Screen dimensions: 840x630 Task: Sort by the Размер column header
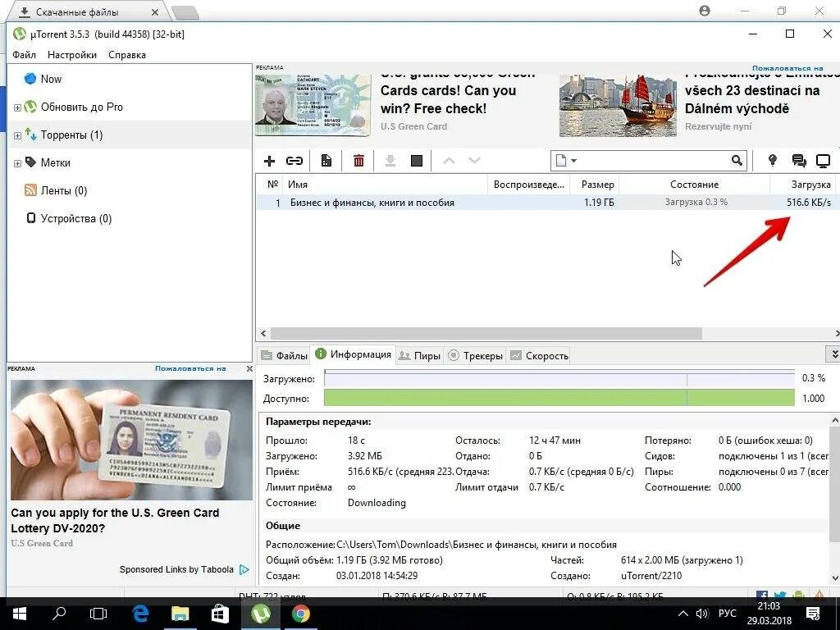click(x=594, y=185)
